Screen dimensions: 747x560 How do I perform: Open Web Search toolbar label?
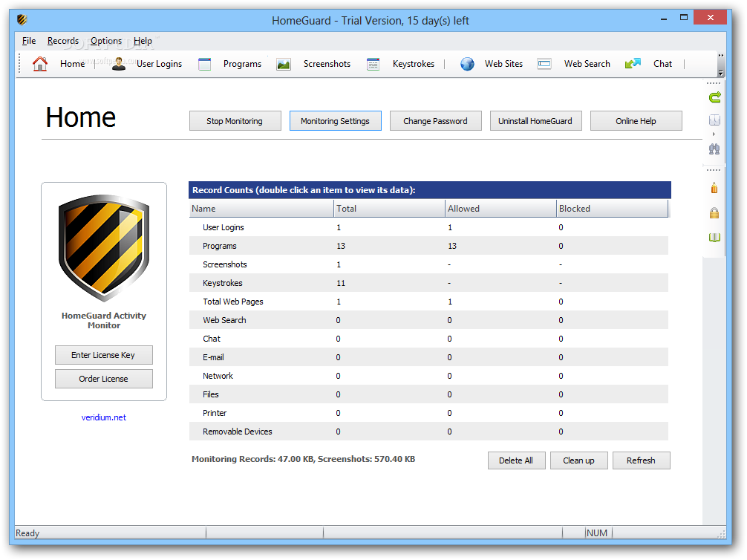tap(587, 64)
